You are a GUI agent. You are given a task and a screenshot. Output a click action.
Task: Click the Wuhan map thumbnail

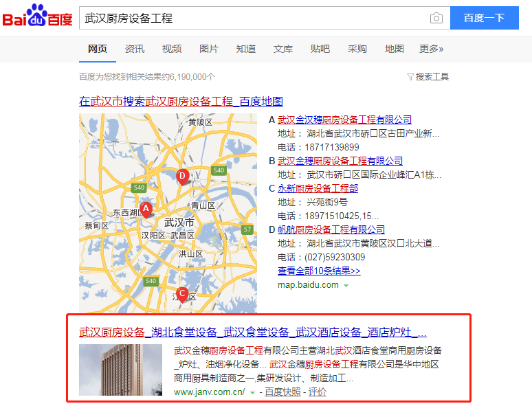(x=168, y=213)
